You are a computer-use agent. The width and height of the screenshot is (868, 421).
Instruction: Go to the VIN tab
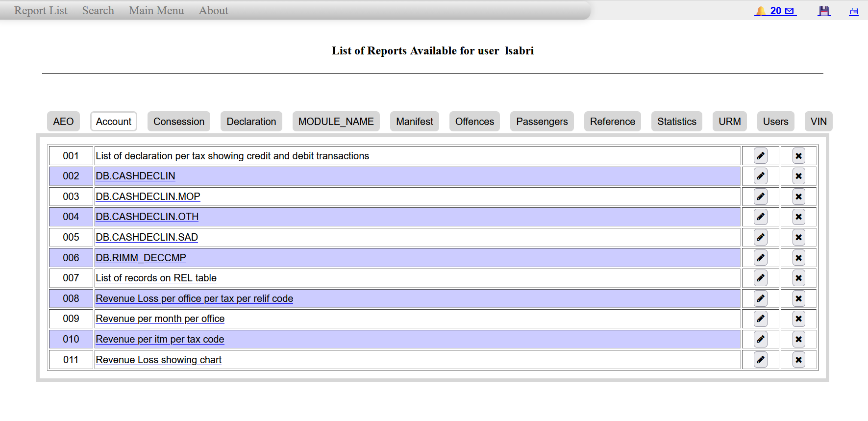coord(818,122)
